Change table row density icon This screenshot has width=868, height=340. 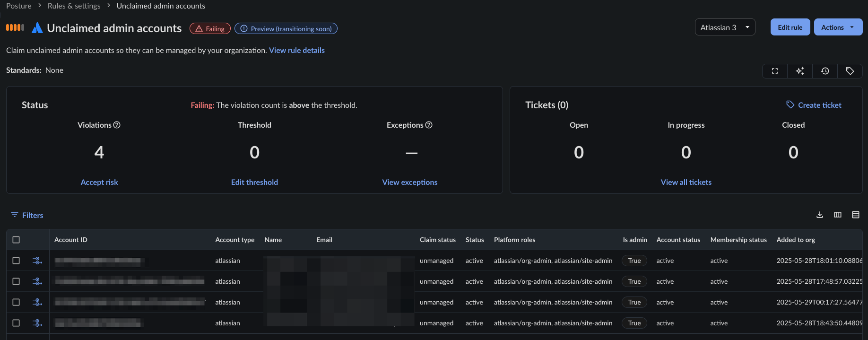pyautogui.click(x=856, y=215)
